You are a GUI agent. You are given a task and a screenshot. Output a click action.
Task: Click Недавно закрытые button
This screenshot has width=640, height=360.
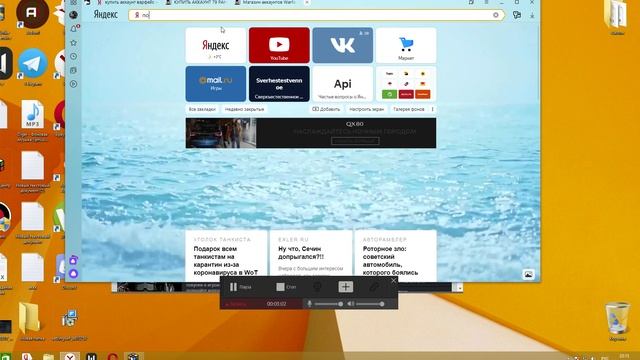pyautogui.click(x=244, y=109)
